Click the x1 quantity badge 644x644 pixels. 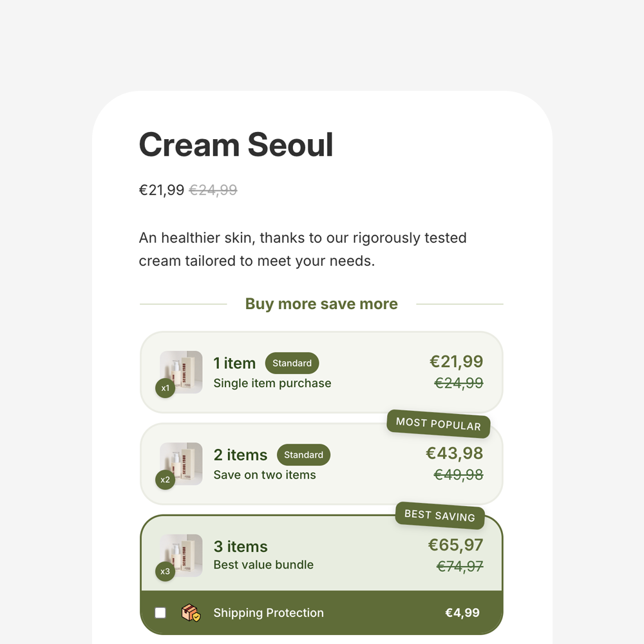click(166, 388)
